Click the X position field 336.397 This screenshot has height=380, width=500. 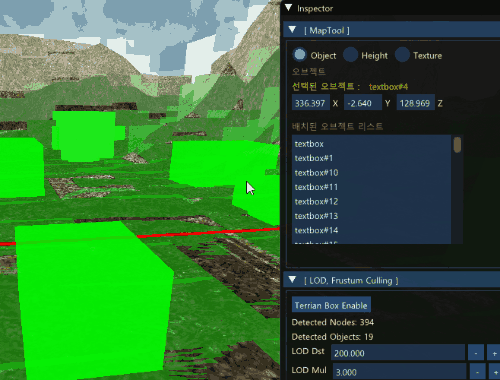(311, 103)
